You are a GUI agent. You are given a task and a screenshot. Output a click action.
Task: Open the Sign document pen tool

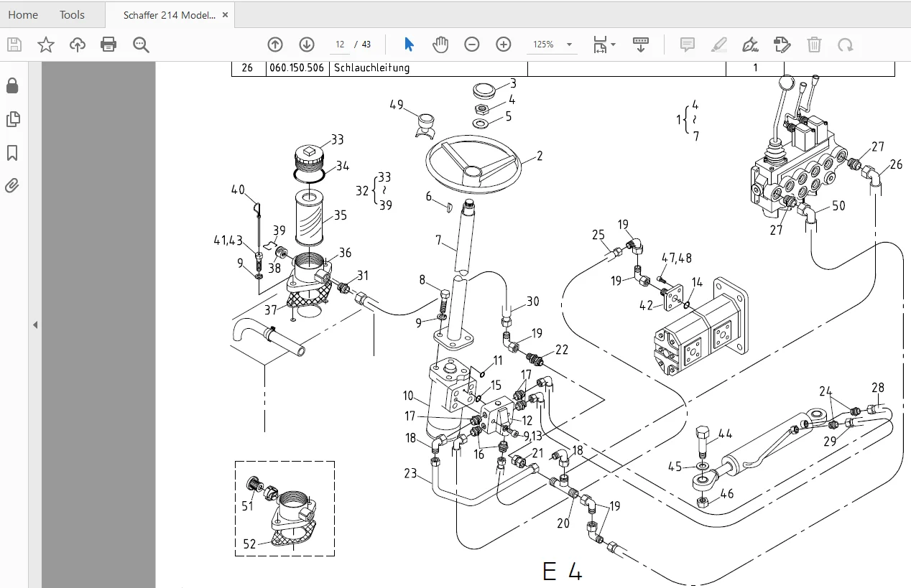point(751,45)
